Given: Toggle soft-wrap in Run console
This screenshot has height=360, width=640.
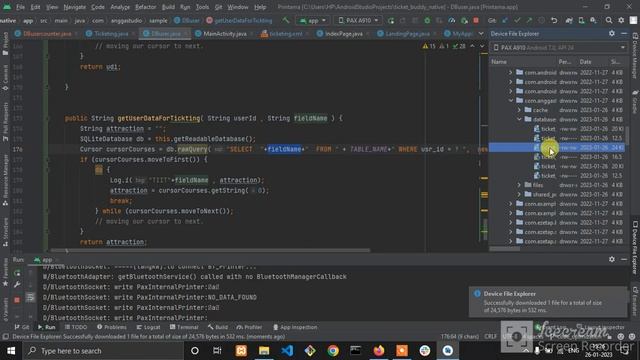Looking at the screenshot, I should (x=30, y=298).
